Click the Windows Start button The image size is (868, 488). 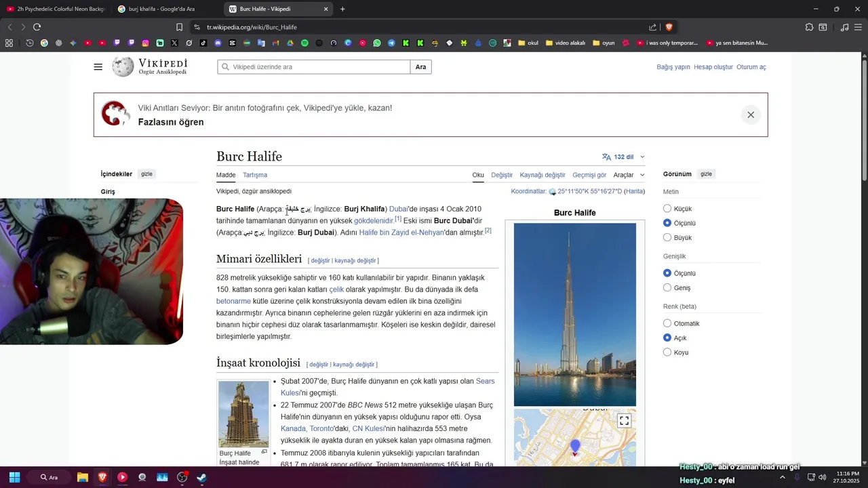click(14, 477)
